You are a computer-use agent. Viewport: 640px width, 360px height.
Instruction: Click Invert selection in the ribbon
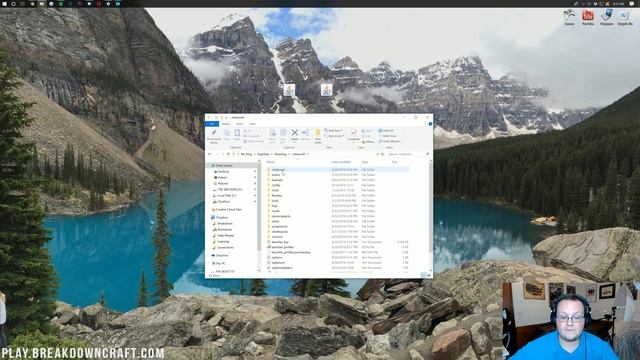click(x=389, y=141)
